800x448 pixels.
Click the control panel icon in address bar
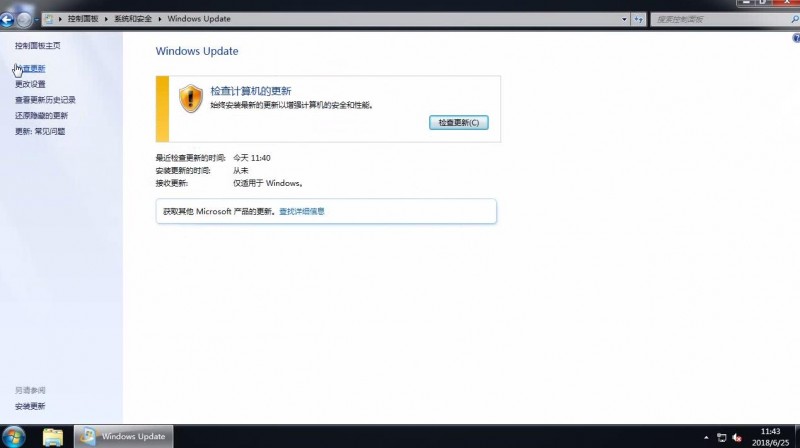[49, 19]
